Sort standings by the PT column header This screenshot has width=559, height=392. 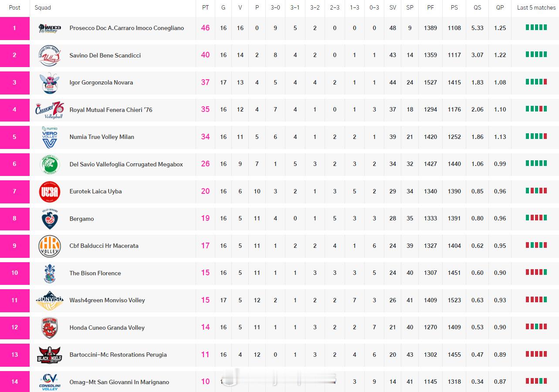click(205, 7)
